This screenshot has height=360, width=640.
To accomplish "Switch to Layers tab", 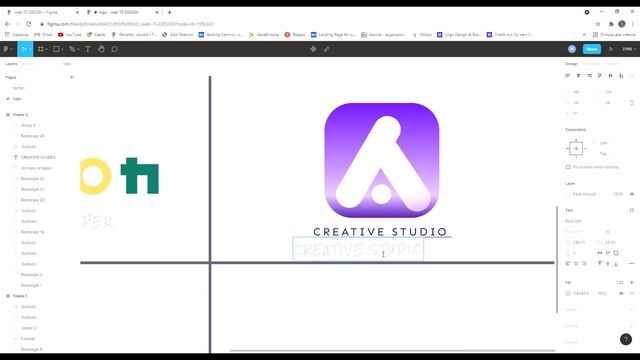I will click(x=11, y=64).
